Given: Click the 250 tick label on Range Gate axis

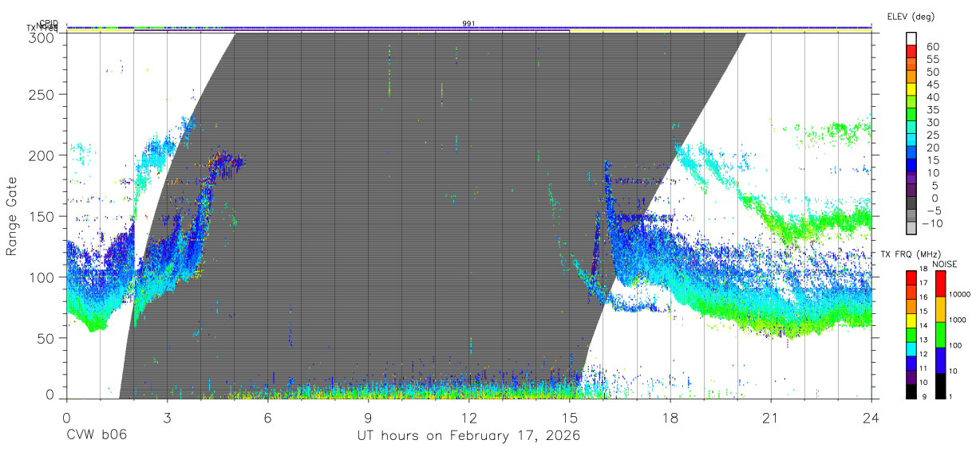Looking at the screenshot, I should [43, 94].
